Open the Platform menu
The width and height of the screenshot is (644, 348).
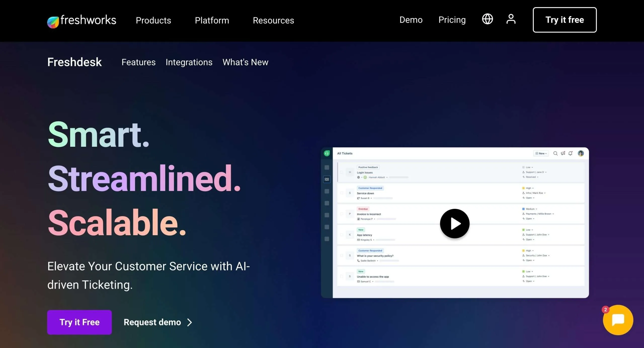[212, 20]
